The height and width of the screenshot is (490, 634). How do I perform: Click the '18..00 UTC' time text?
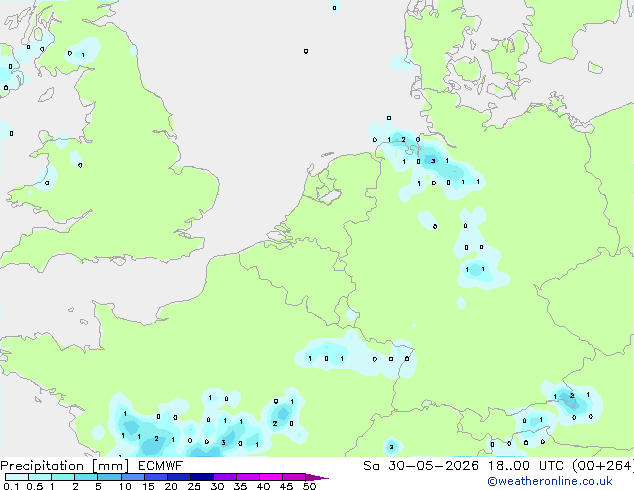point(525,466)
